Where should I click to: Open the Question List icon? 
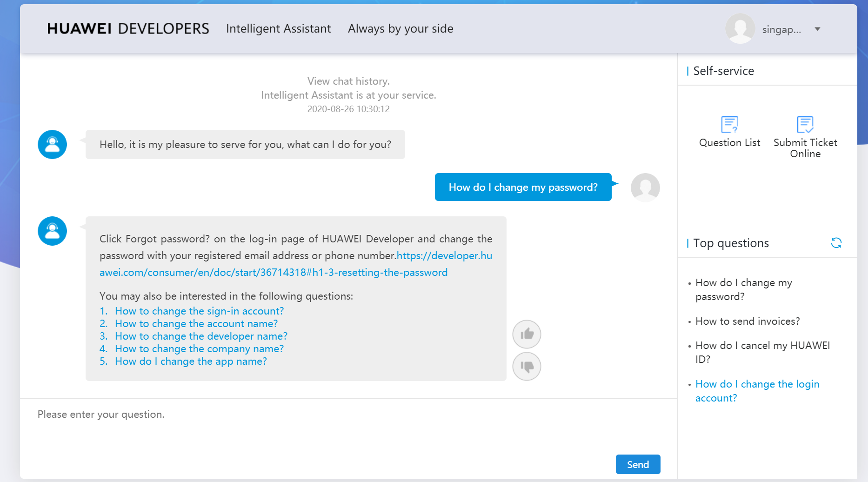(x=729, y=125)
